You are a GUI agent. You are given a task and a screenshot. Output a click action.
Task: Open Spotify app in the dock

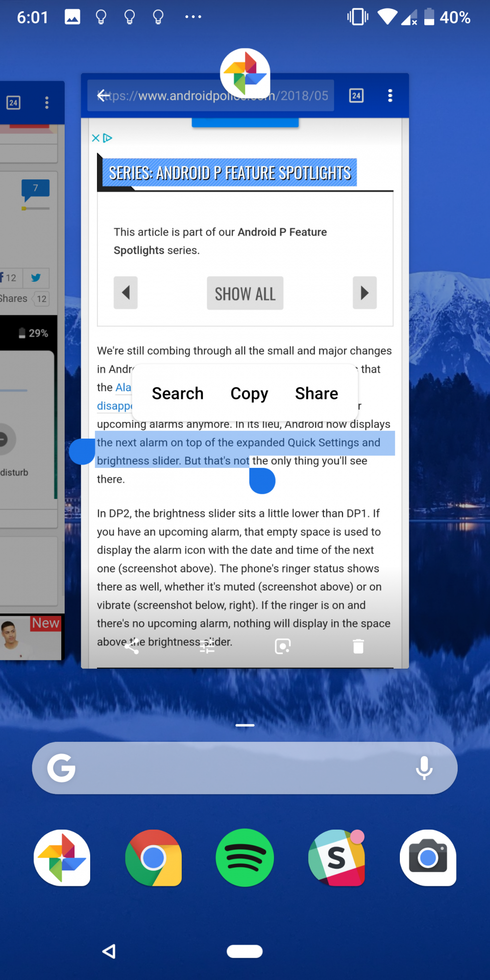pyautogui.click(x=245, y=857)
